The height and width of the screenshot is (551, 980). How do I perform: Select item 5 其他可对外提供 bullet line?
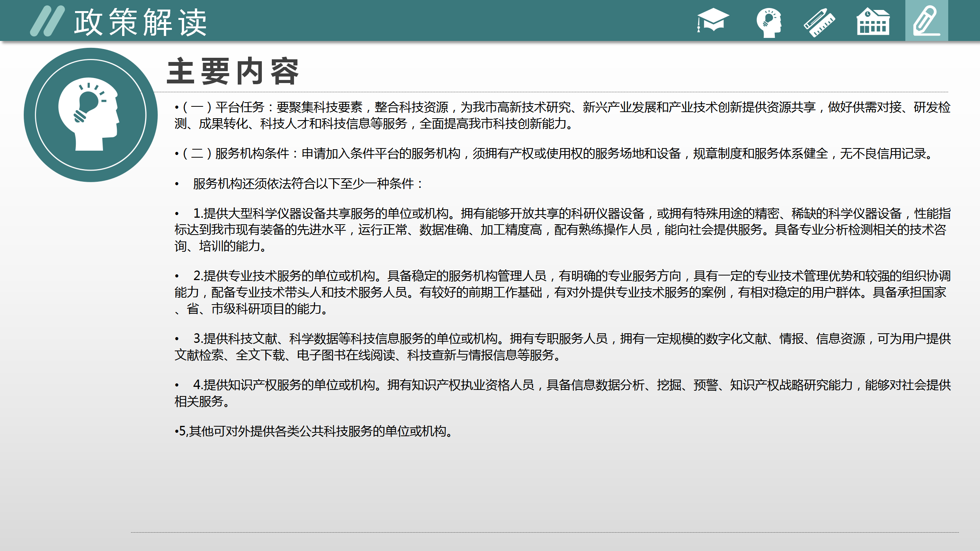click(x=314, y=431)
